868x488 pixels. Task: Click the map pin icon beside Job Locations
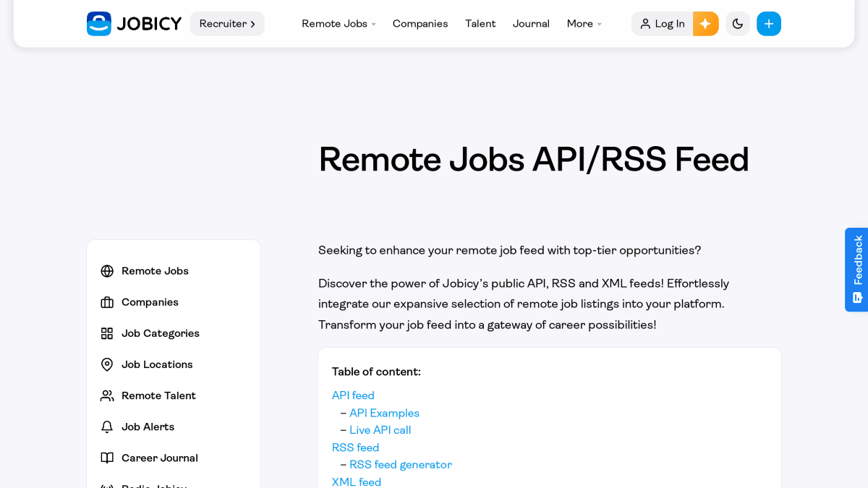tap(107, 364)
